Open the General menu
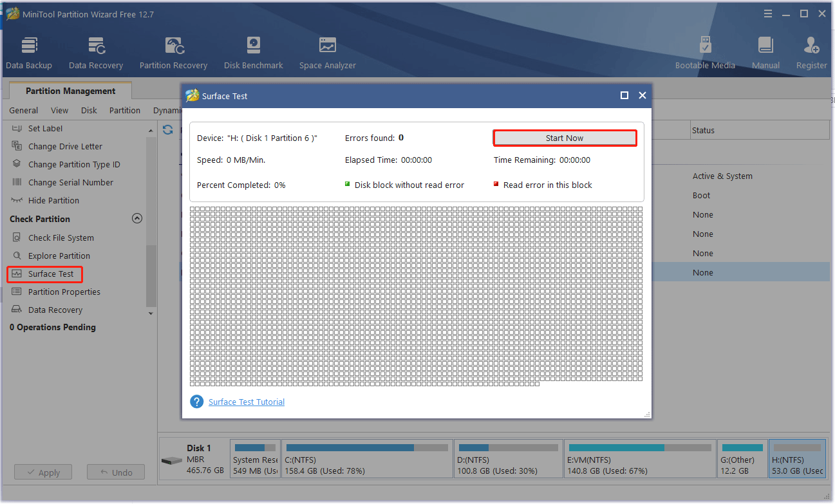 pyautogui.click(x=23, y=110)
